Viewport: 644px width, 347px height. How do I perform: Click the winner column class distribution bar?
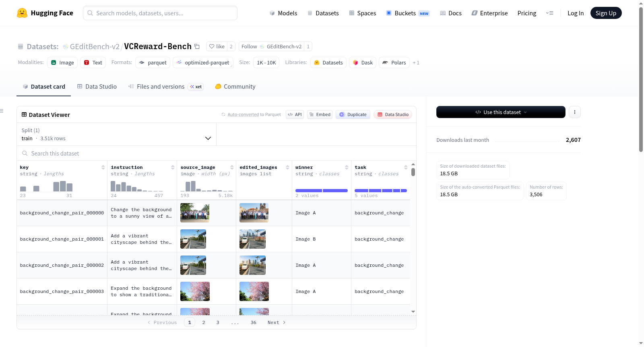click(322, 191)
